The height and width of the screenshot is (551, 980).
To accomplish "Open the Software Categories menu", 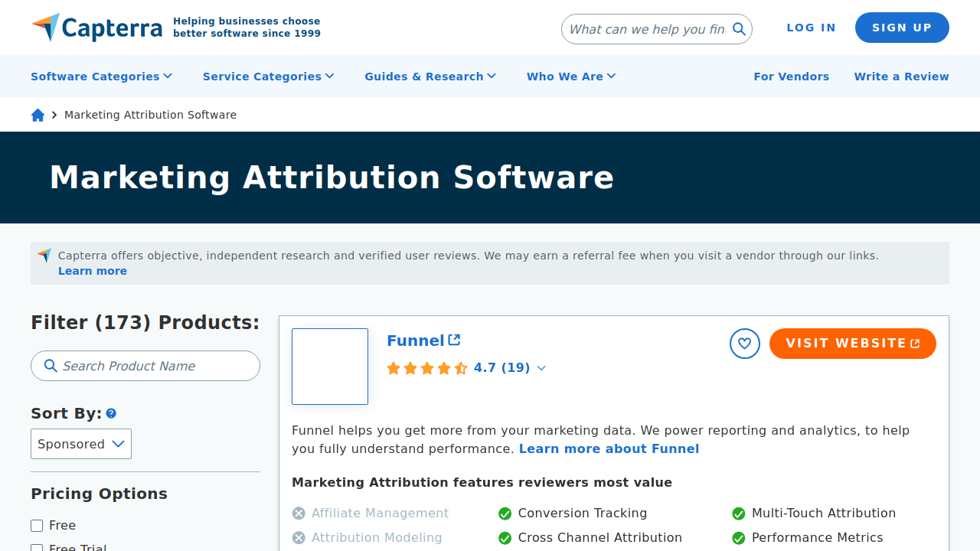I will coord(102,77).
